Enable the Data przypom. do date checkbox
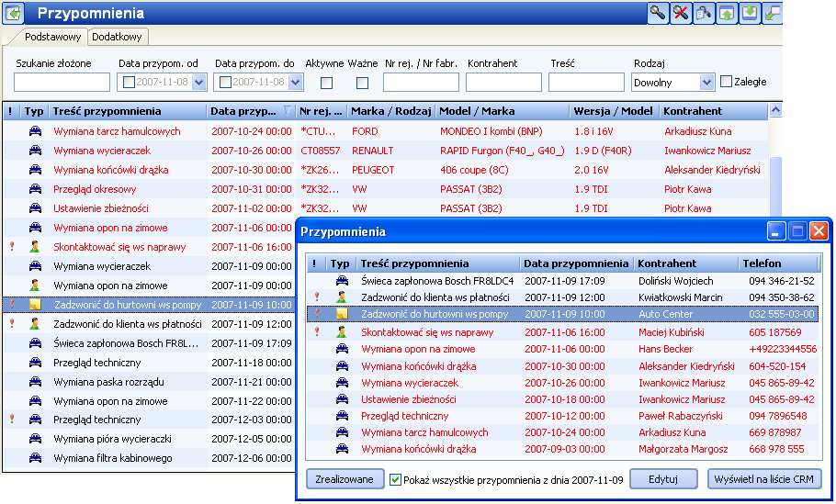Image resolution: width=836 pixels, height=504 pixels. tap(225, 83)
